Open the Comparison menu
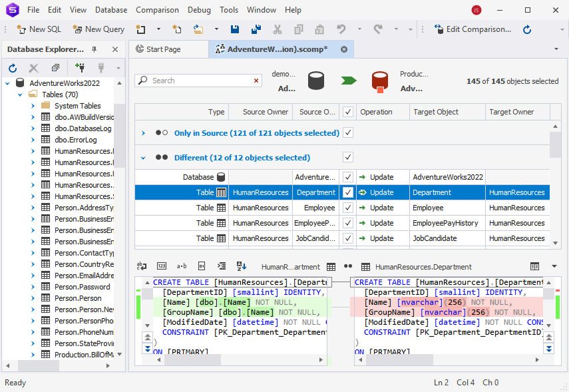 click(157, 9)
